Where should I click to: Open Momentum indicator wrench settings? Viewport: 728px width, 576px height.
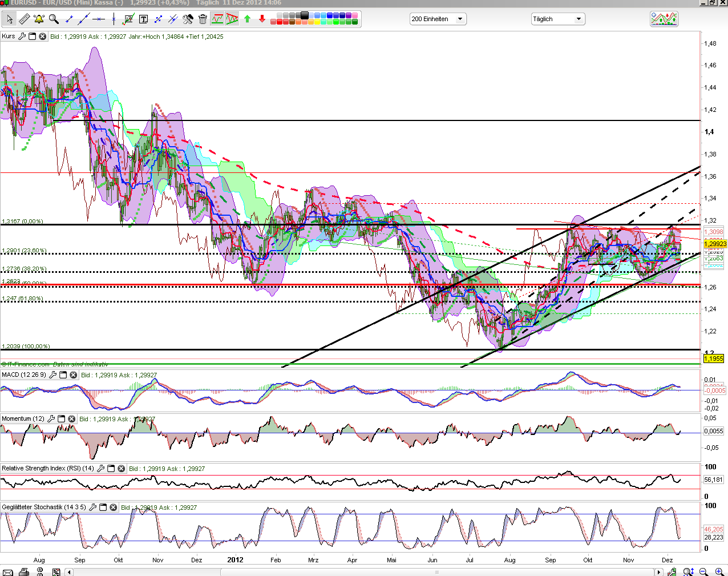tap(51, 419)
